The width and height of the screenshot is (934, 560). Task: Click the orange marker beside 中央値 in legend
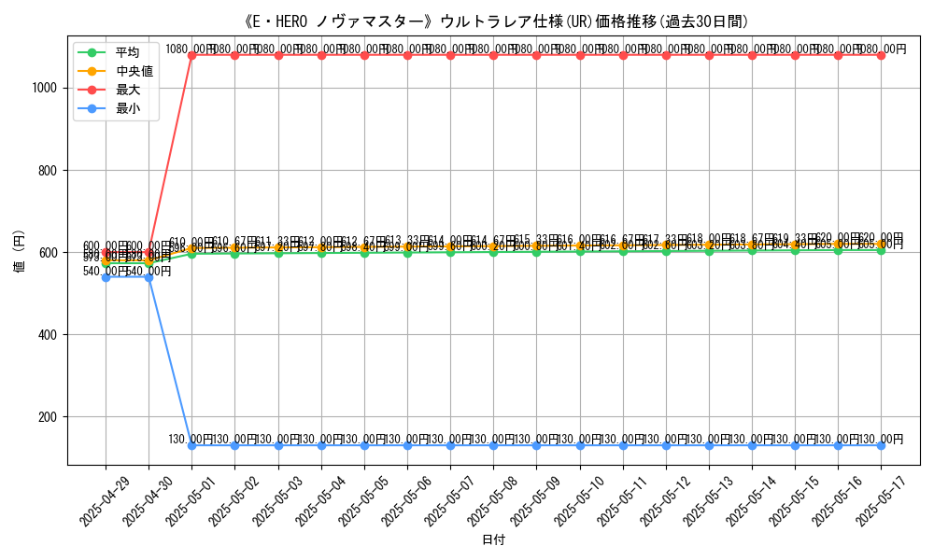point(92,72)
